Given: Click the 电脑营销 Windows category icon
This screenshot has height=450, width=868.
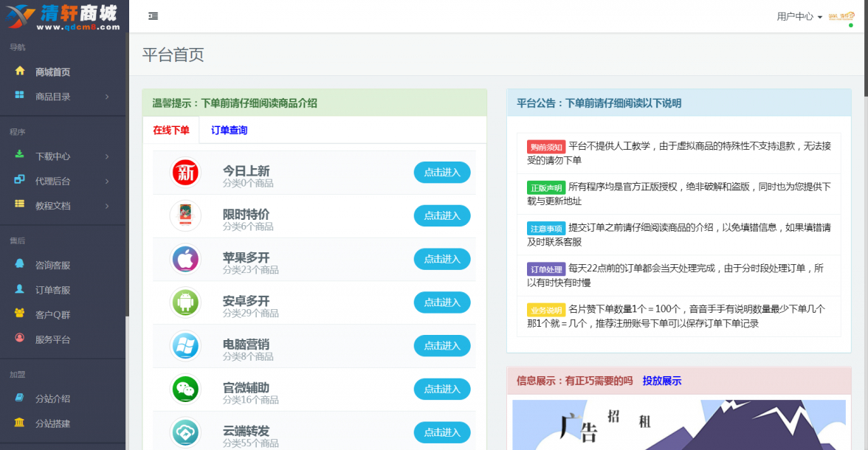Looking at the screenshot, I should point(185,345).
